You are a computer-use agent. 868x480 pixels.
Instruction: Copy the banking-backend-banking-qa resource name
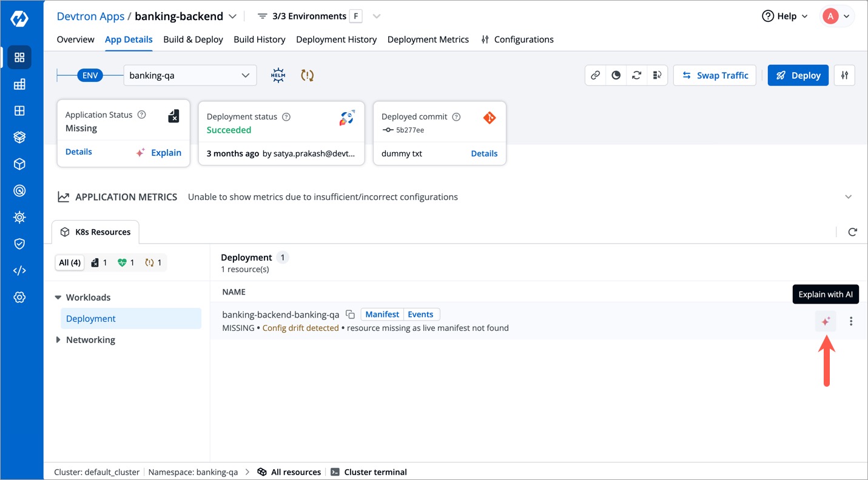tap(350, 314)
